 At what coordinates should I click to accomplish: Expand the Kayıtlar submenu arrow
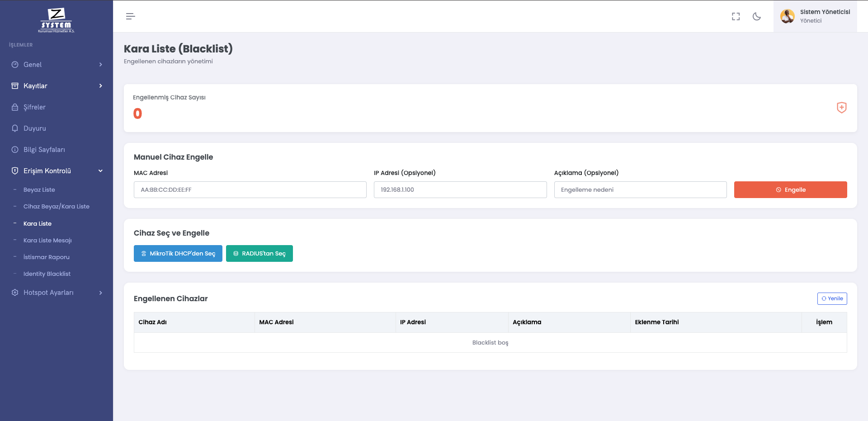pos(100,86)
